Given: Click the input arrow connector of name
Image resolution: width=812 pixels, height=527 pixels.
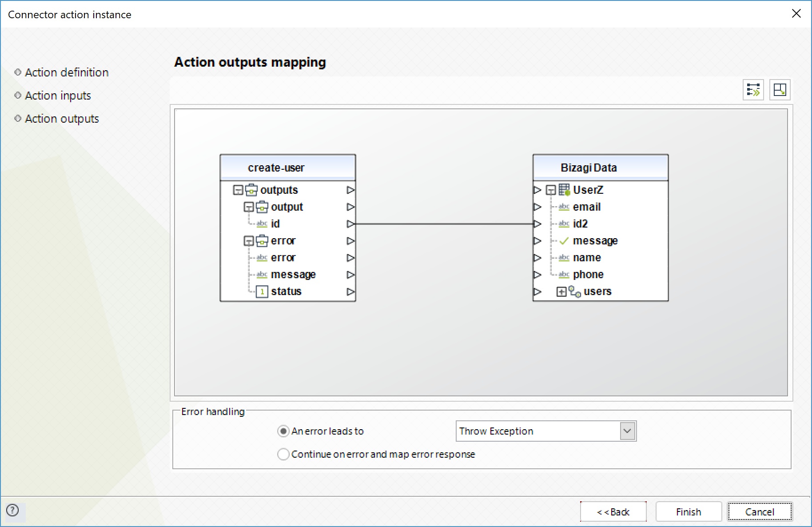Looking at the screenshot, I should (x=537, y=258).
